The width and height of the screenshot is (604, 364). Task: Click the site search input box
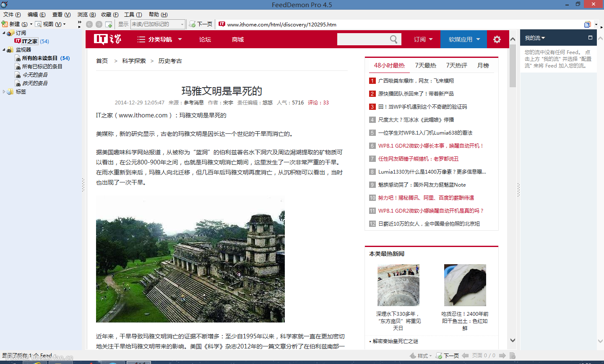point(362,39)
